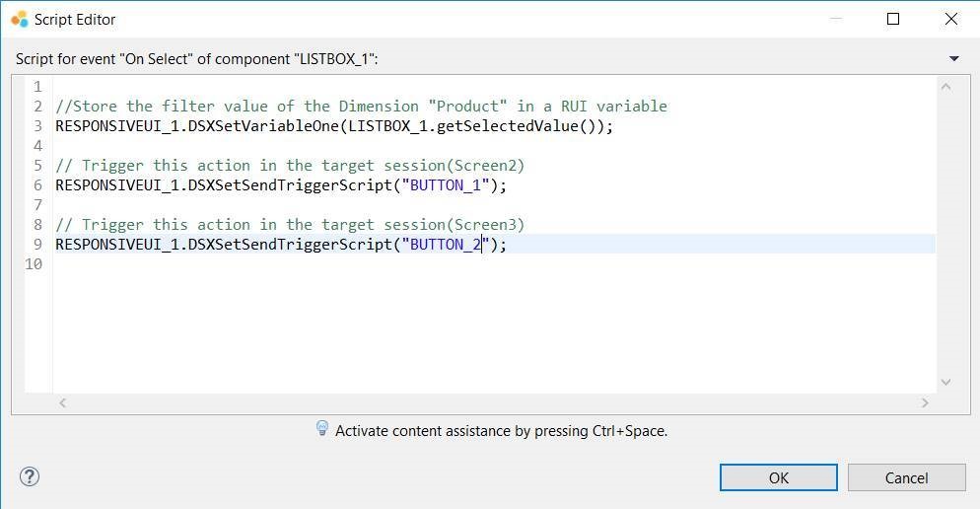Click the Script Editor app icon

19,19
